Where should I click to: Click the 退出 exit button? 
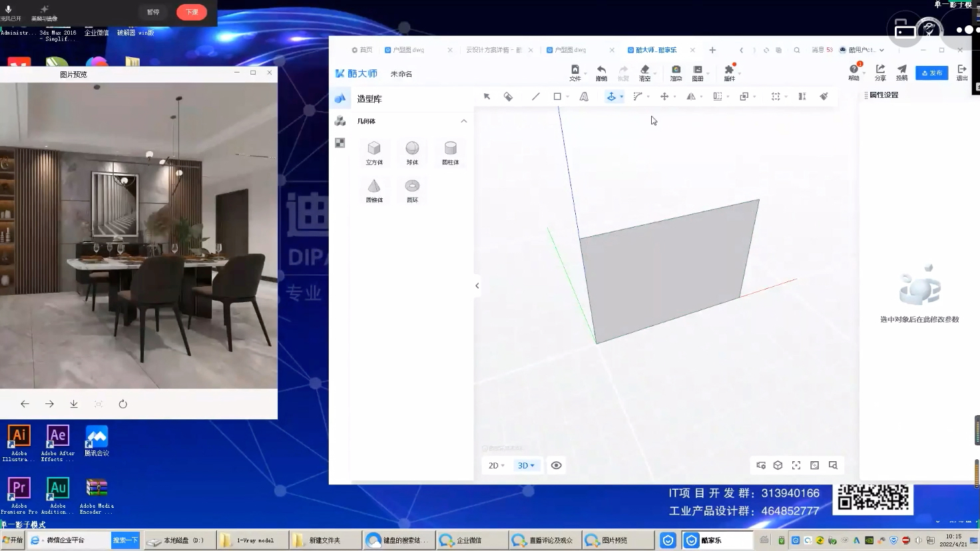tap(961, 72)
